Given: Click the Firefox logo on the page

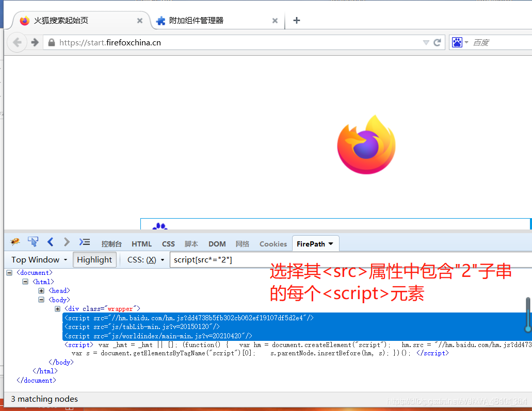Looking at the screenshot, I should [366, 144].
